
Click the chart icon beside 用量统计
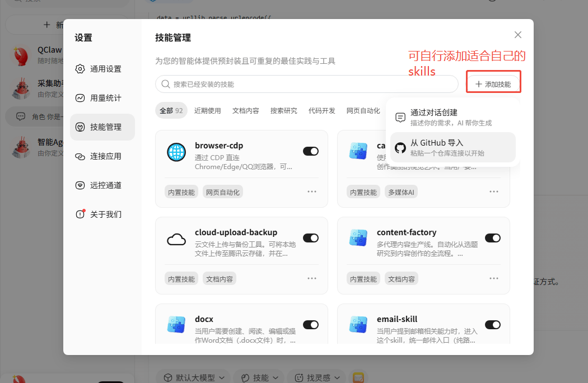point(80,98)
